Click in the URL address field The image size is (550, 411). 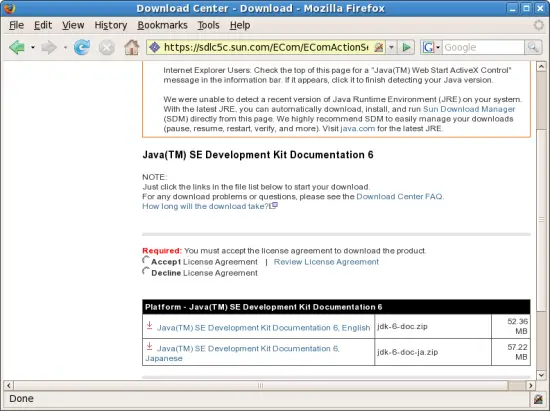[x=266, y=47]
